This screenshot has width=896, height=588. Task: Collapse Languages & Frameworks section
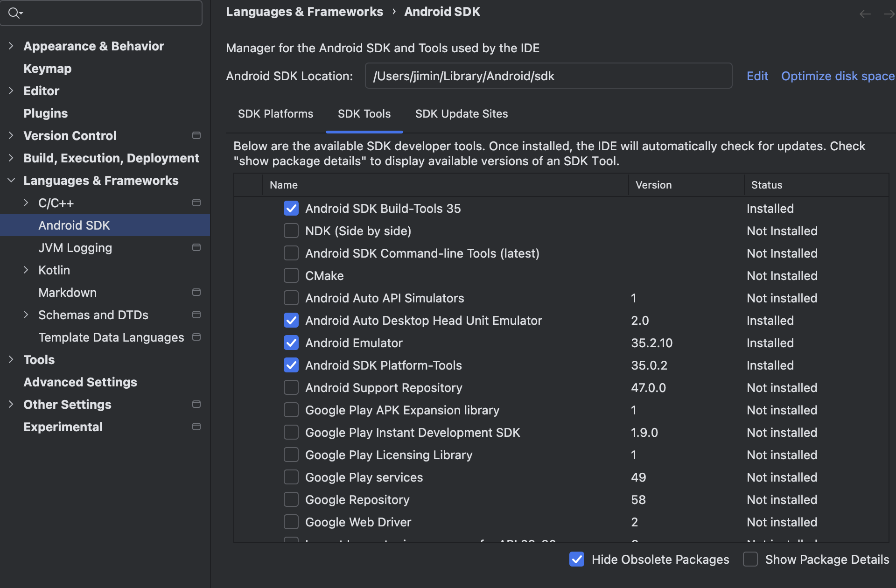pyautogui.click(x=11, y=180)
